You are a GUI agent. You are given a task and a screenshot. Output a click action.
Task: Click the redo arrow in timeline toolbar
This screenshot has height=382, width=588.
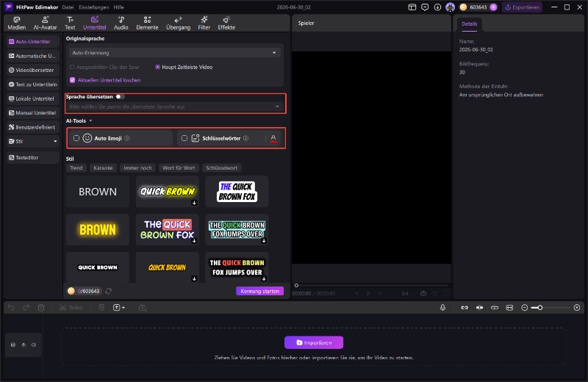[26, 307]
